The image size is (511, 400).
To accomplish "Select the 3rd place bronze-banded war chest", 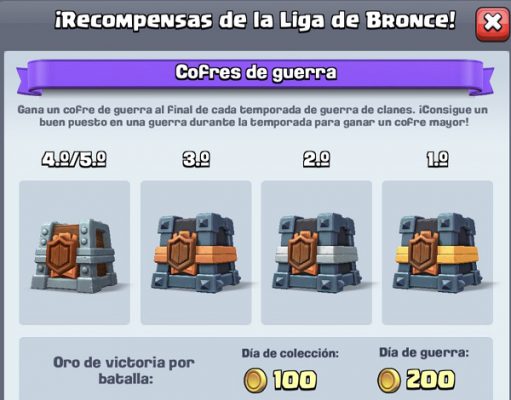I will tap(196, 253).
